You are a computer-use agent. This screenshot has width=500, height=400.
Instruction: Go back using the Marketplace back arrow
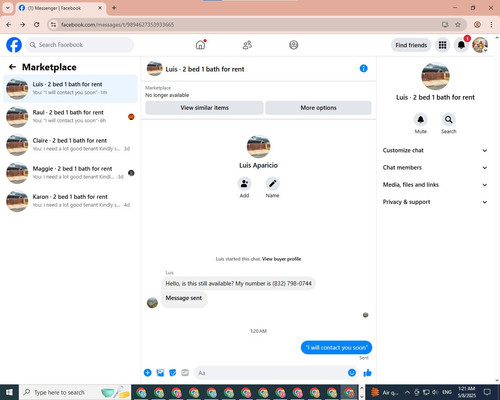pos(12,67)
